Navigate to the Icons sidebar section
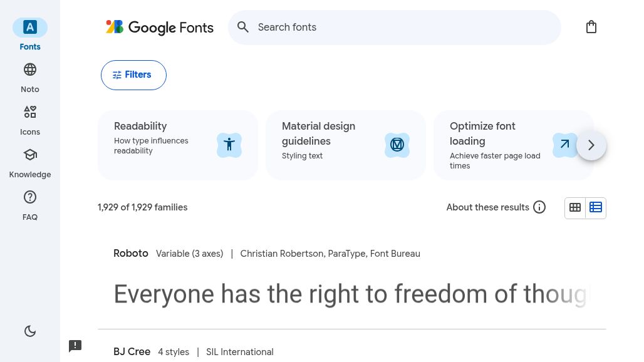The image size is (644, 362). (x=30, y=119)
